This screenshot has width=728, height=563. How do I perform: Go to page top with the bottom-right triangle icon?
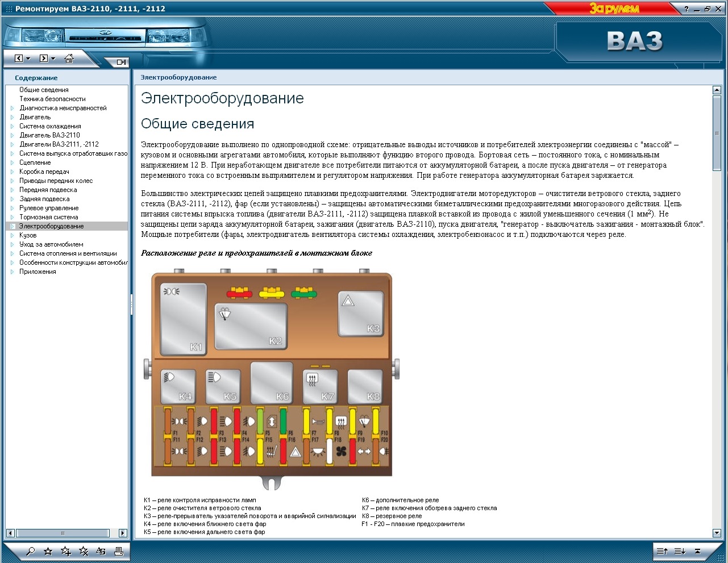697,551
